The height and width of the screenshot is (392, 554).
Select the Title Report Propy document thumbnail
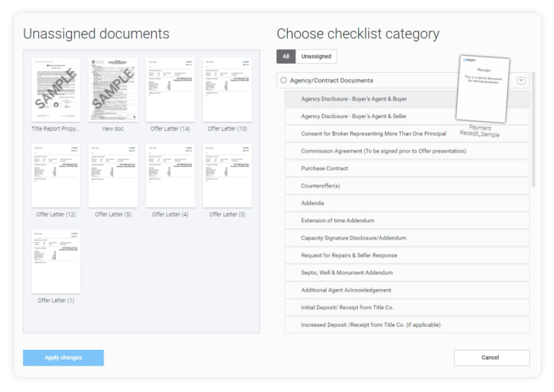tap(56, 90)
